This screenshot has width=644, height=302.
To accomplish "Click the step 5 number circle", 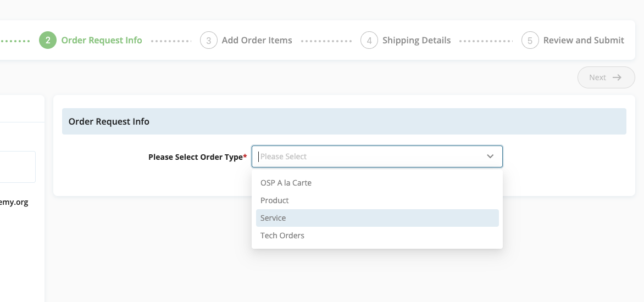I will click(530, 40).
